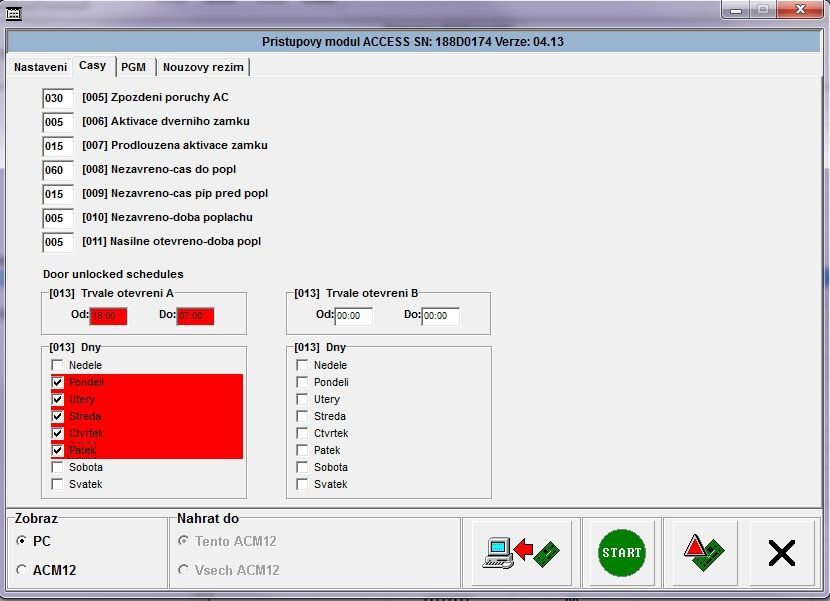Viewport: 830px width, 601px height.
Task: Click the Aktivace dverniho zamku value field
Action: point(58,122)
